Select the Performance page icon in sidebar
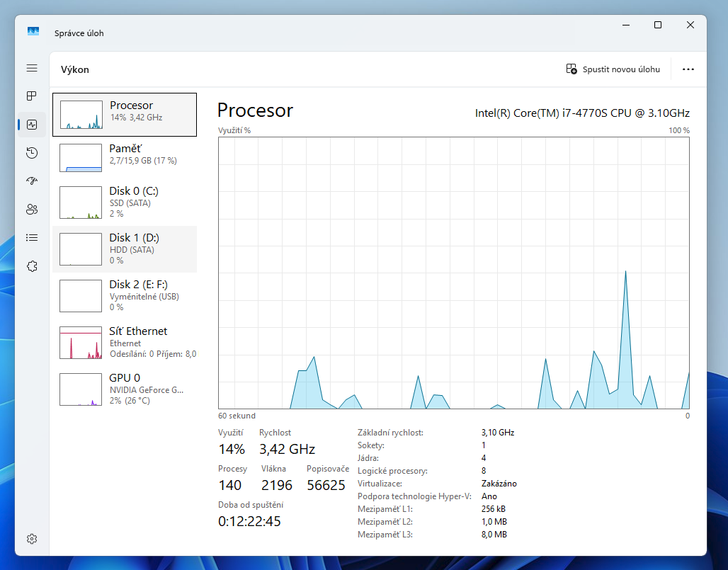This screenshot has width=728, height=570. 32,125
